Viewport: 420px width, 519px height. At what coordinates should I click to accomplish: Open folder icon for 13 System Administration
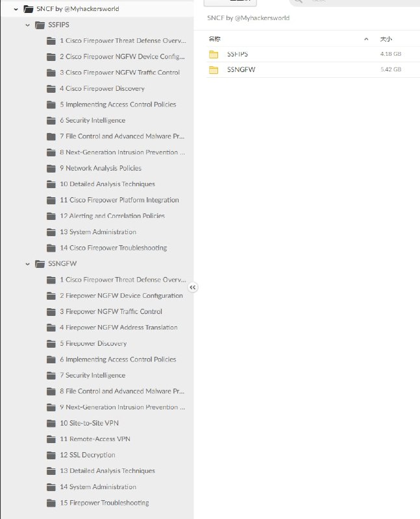pos(51,232)
